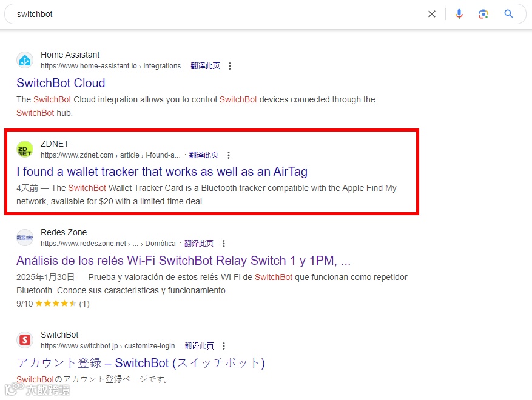Click the Redes Zone site name
This screenshot has height=400, width=532.
[64, 232]
